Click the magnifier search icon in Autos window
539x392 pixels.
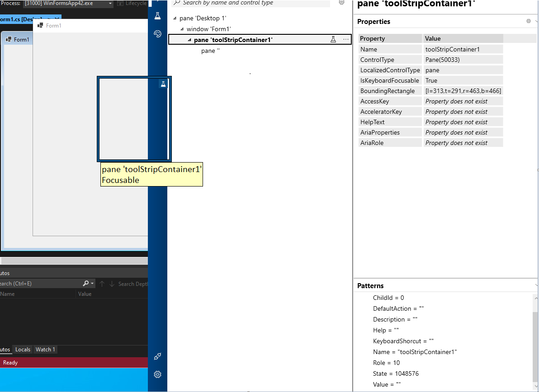tap(85, 283)
